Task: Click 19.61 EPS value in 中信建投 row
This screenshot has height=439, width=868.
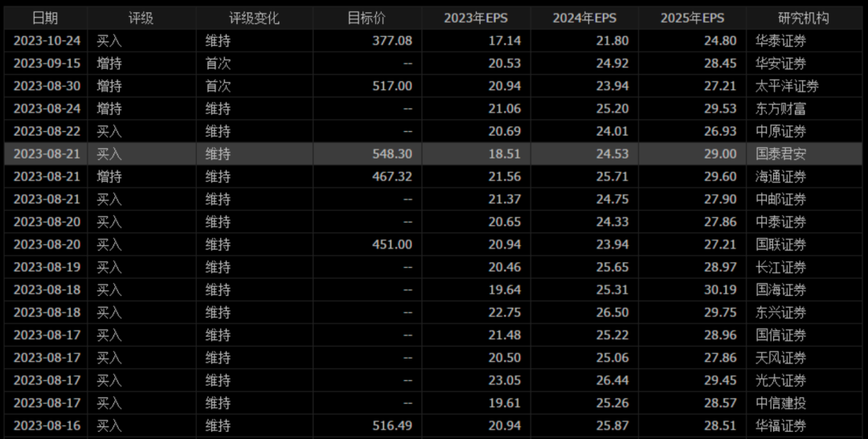Action: pyautogui.click(x=504, y=404)
